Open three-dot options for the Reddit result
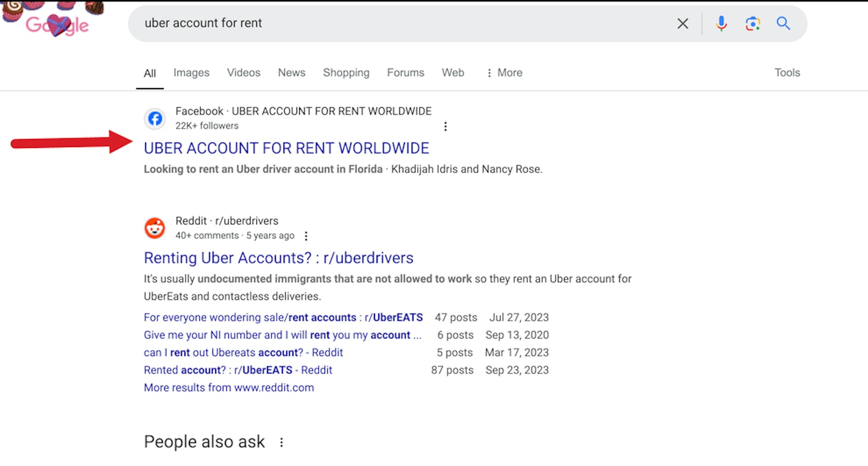868x466 pixels. tap(306, 236)
